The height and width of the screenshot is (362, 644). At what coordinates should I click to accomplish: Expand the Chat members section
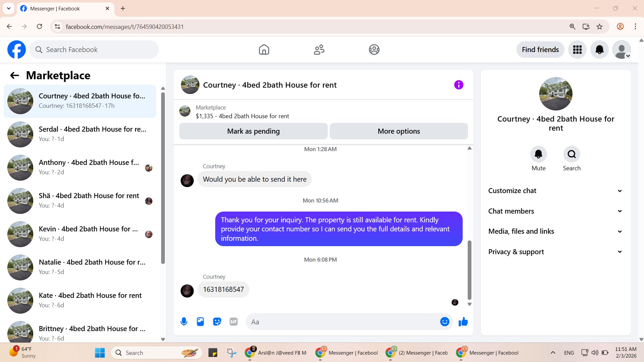[555, 211]
